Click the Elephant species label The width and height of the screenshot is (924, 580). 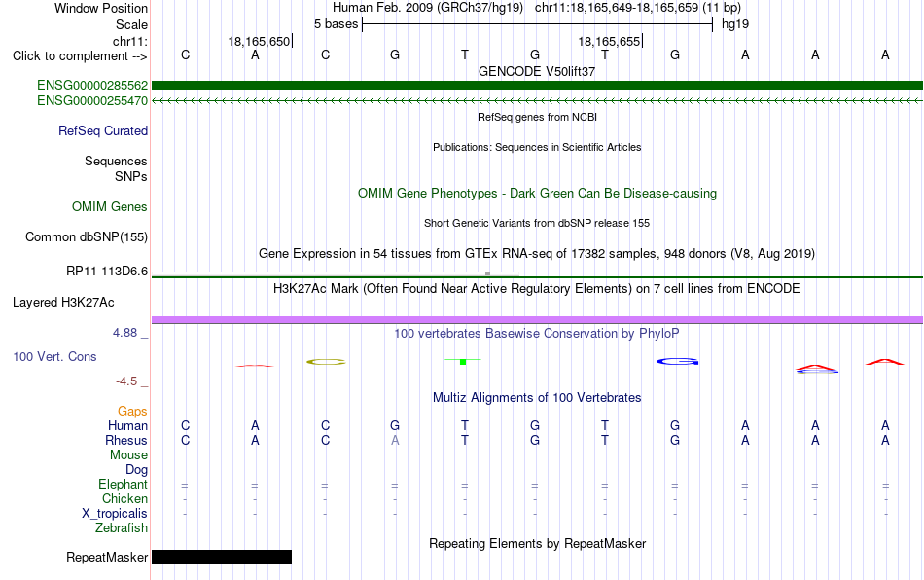pyautogui.click(x=123, y=484)
